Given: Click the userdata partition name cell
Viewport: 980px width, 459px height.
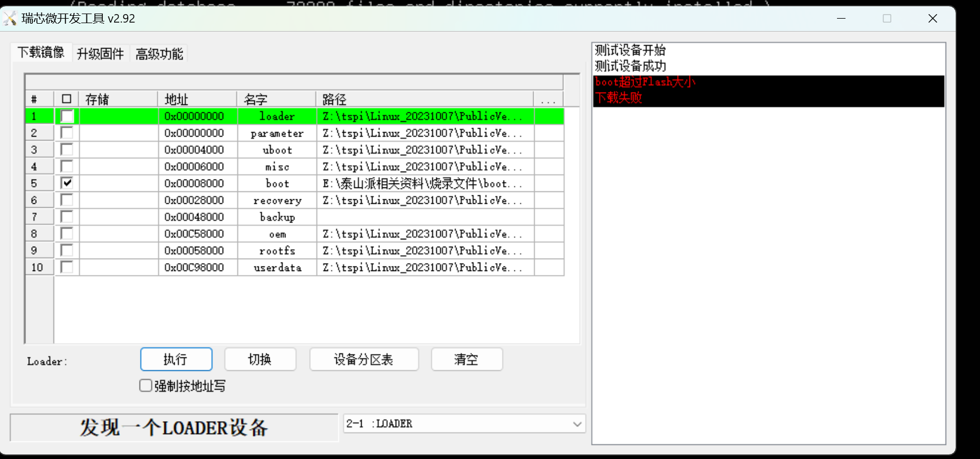Looking at the screenshot, I should point(277,268).
